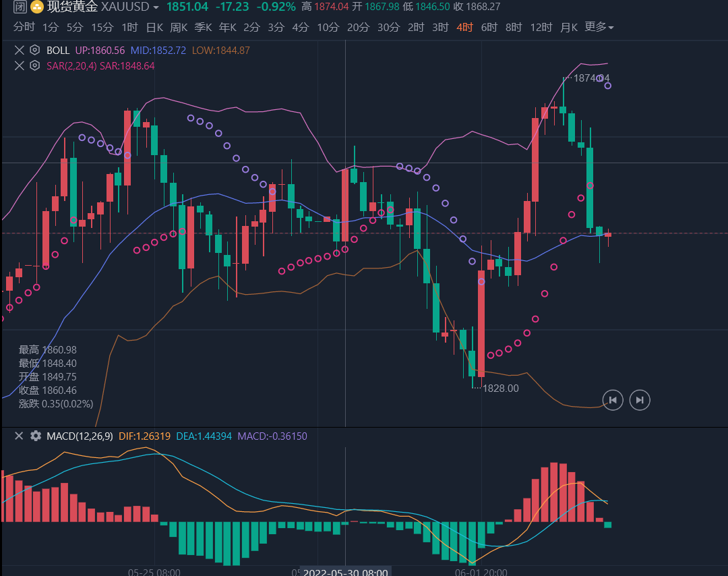Jump to previous candle playback button
728x576 pixels.
coord(612,400)
